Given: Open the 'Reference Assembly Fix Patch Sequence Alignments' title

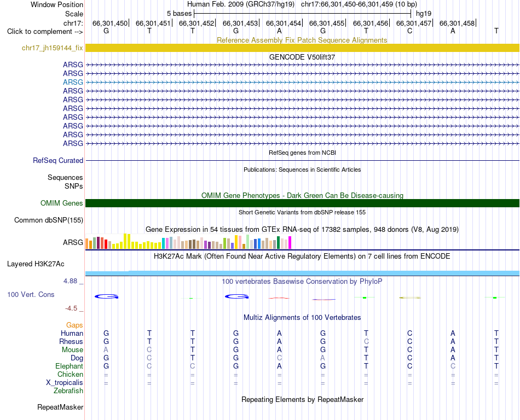Looking at the screenshot, I should coord(302,40).
